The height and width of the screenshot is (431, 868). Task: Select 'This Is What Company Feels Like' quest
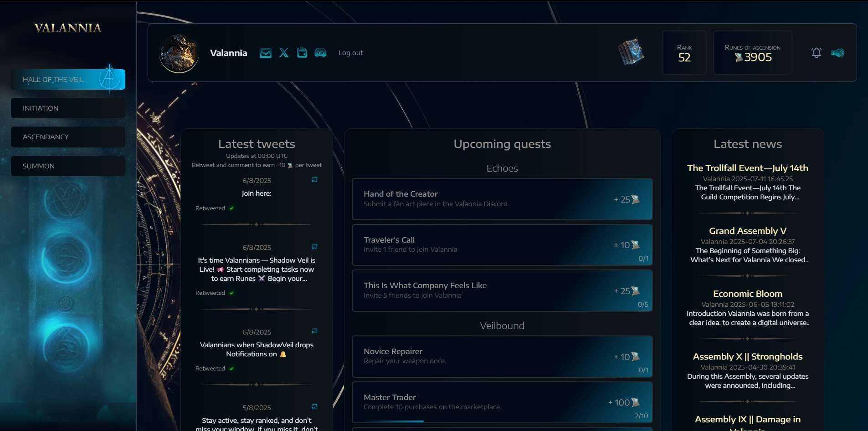coord(502,290)
